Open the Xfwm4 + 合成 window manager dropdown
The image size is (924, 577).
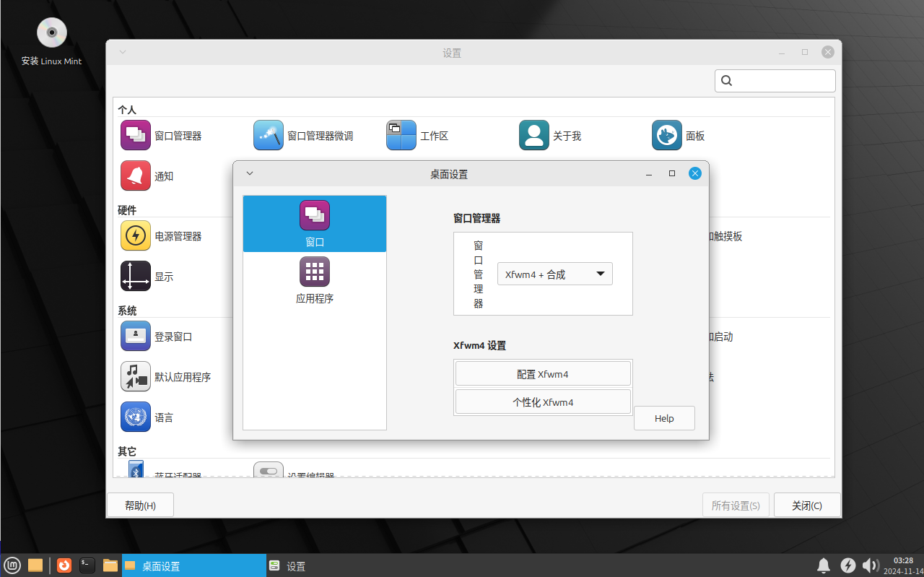point(555,274)
